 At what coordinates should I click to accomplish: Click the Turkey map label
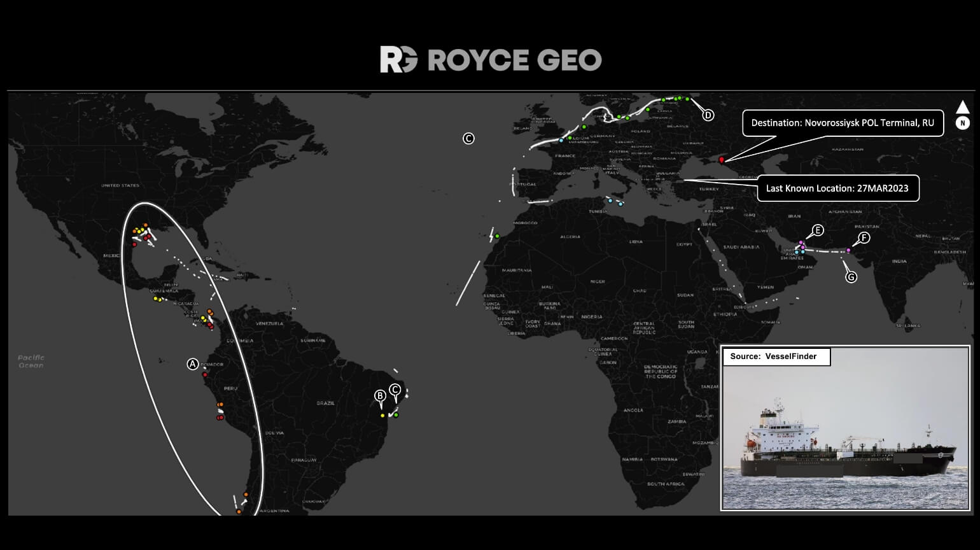(x=708, y=189)
